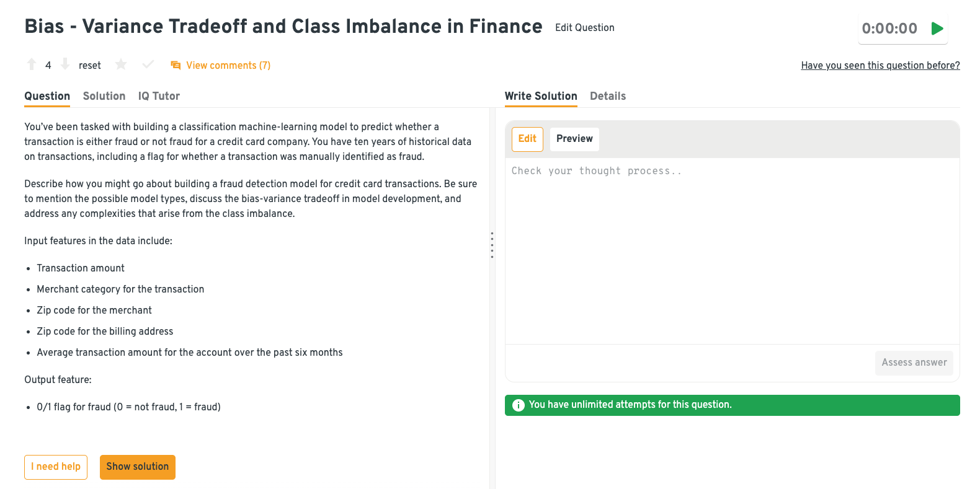Image resolution: width=980 pixels, height=489 pixels.
Task: Click the downvote arrow icon
Action: tap(65, 64)
